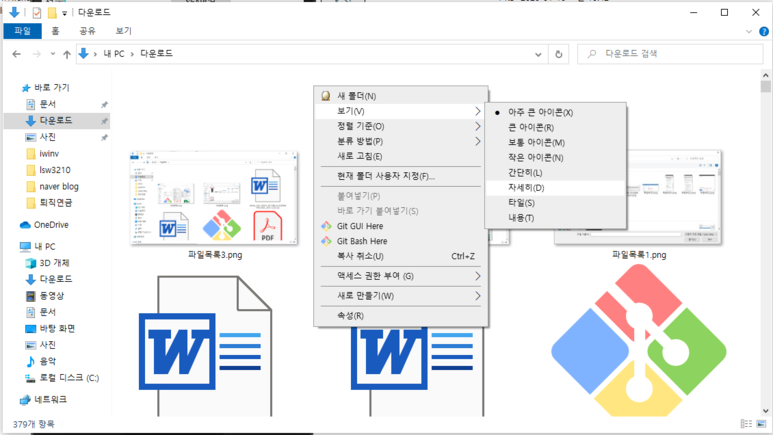
Task: Open the quick access toolbar customize arrow
Action: [64, 13]
